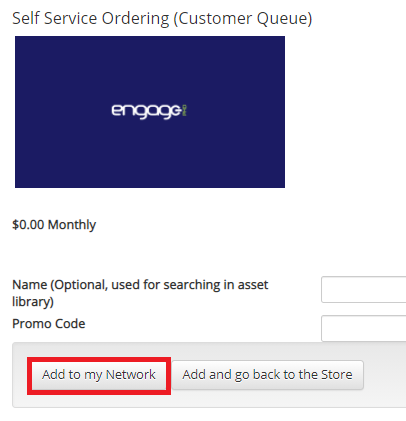Focus the Name optional text field
The height and width of the screenshot is (421, 406).
(364, 289)
